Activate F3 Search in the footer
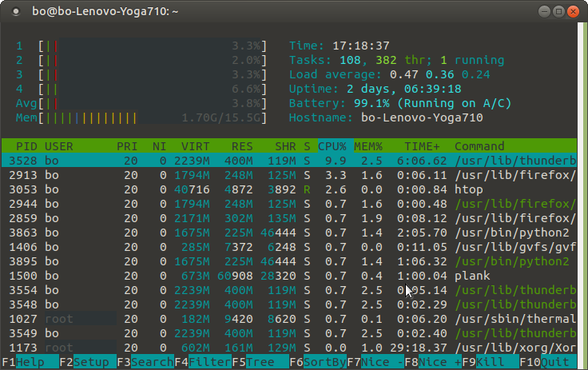588x370 pixels. 145,362
